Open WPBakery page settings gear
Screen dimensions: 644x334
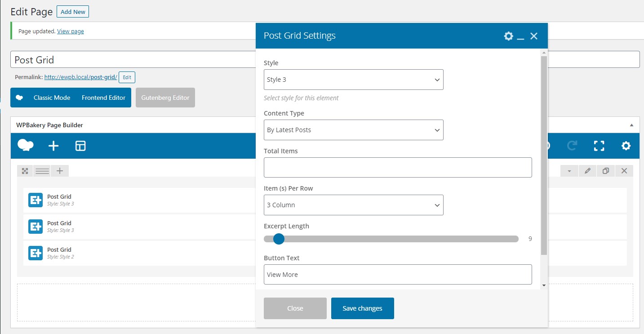(626, 146)
